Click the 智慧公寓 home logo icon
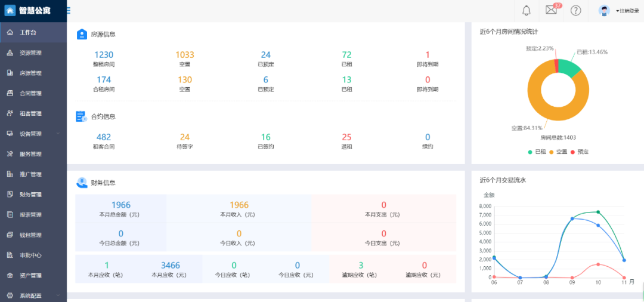This screenshot has width=644, height=302. (x=10, y=10)
